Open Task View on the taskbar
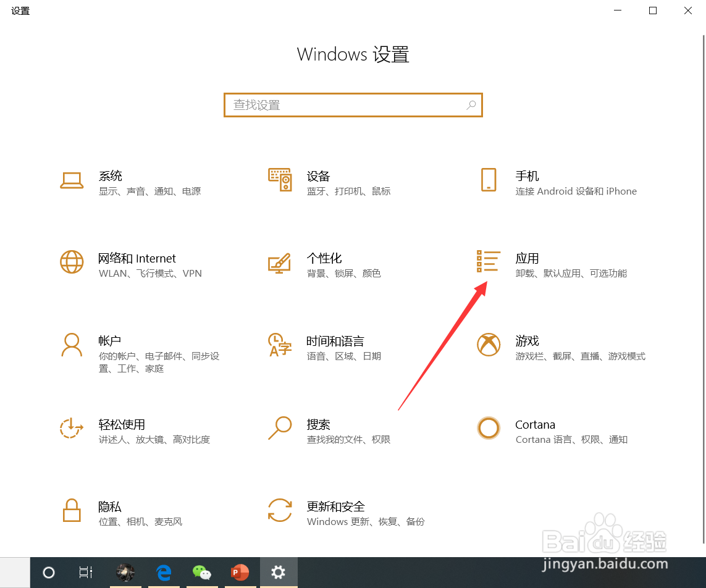Screen dimensions: 706x588 click(x=86, y=572)
